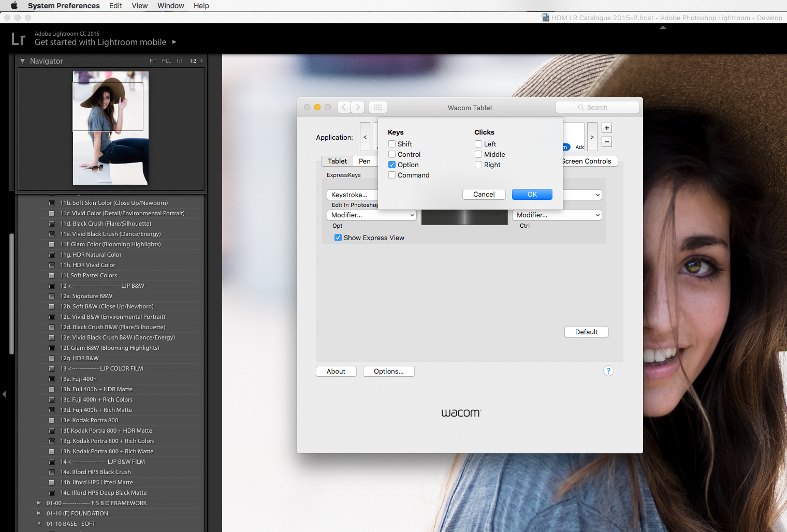Click the next-application arrow beside Application
Image resolution: width=787 pixels, height=532 pixels.
tap(592, 137)
